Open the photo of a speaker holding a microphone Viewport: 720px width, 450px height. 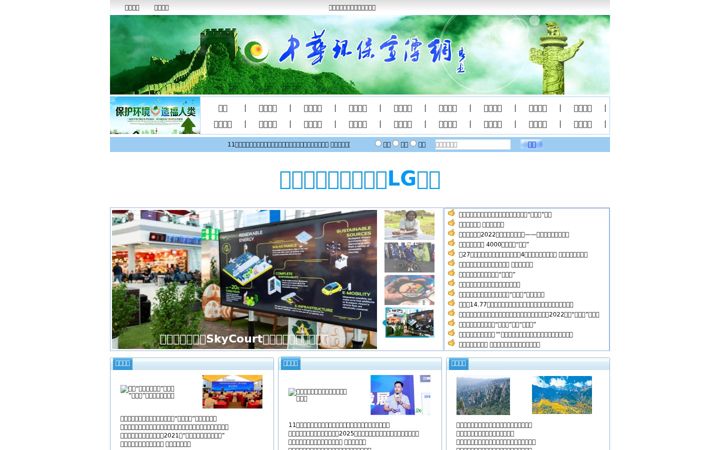(x=400, y=395)
